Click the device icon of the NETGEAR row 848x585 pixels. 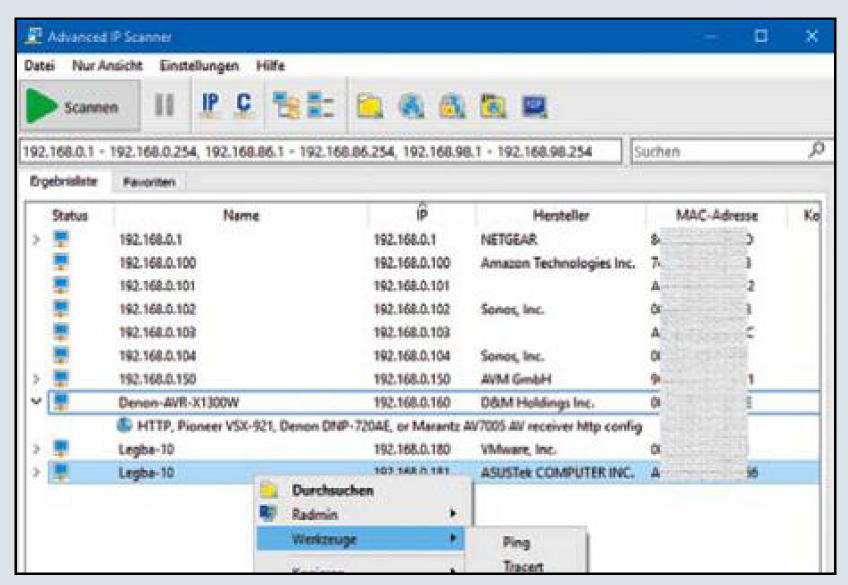click(61, 239)
